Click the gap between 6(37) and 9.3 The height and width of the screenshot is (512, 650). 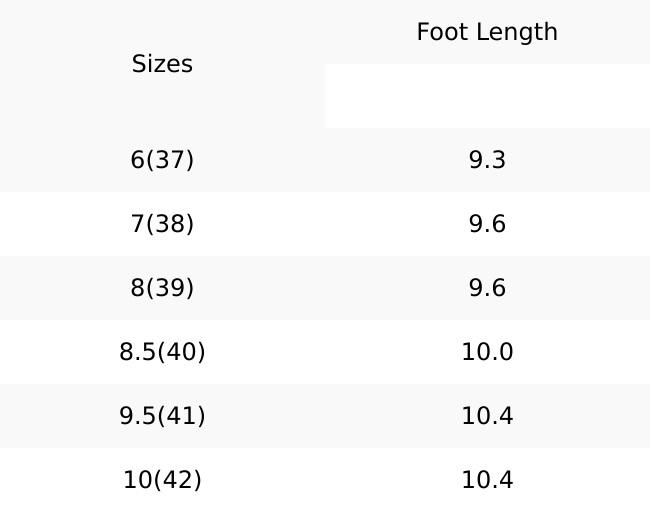point(325,160)
